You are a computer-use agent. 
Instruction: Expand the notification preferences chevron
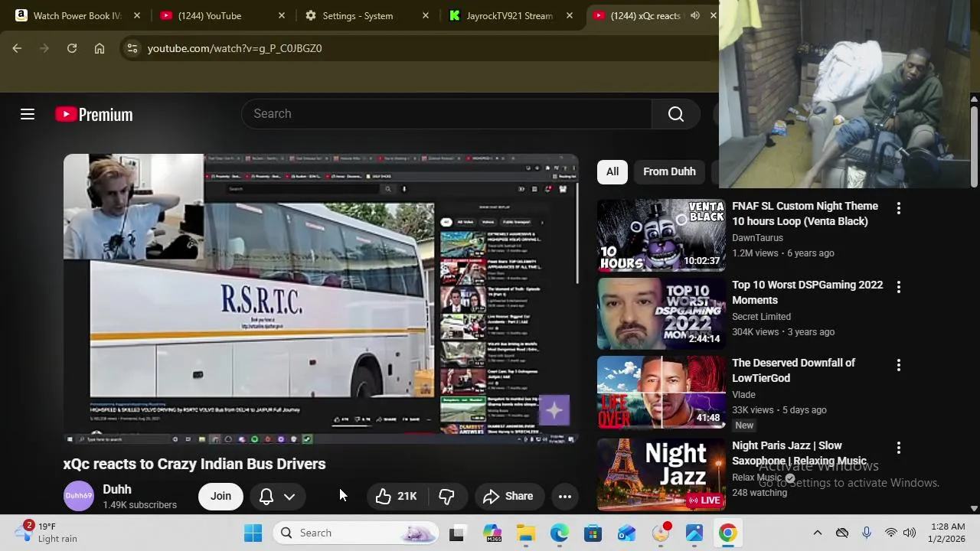pos(289,496)
